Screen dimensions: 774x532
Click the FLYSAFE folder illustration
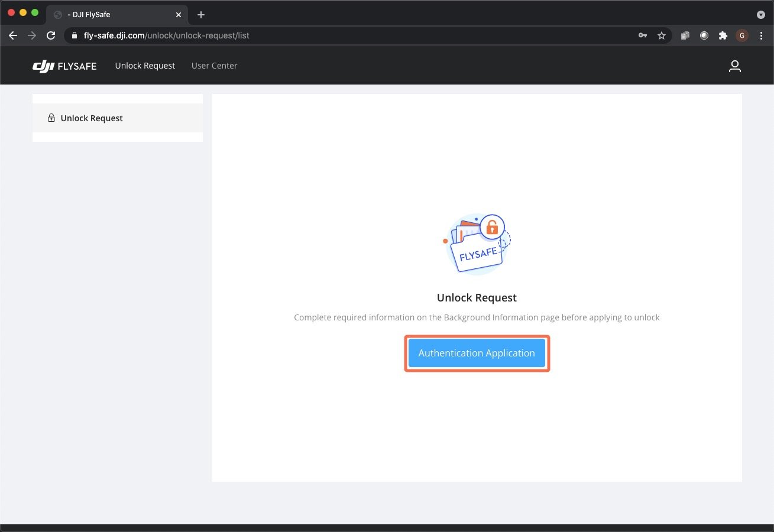[x=477, y=244]
